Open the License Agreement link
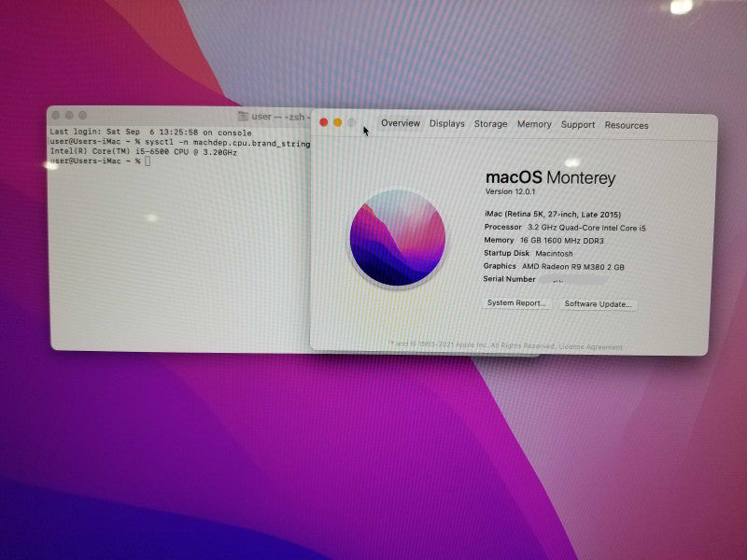Screen dimensions: 747x560 [x=591, y=346]
